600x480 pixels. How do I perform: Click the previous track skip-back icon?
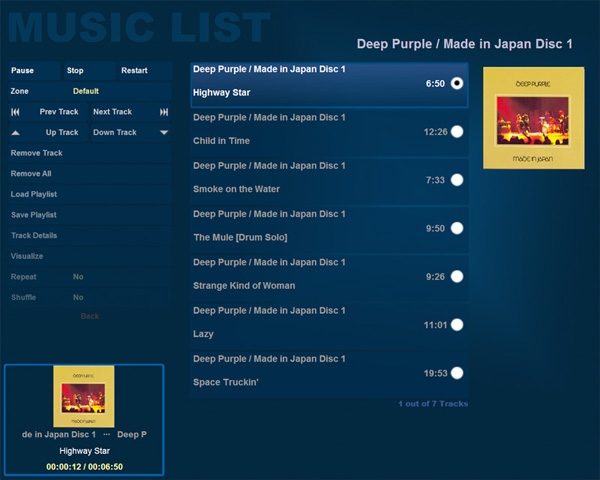[x=15, y=112]
